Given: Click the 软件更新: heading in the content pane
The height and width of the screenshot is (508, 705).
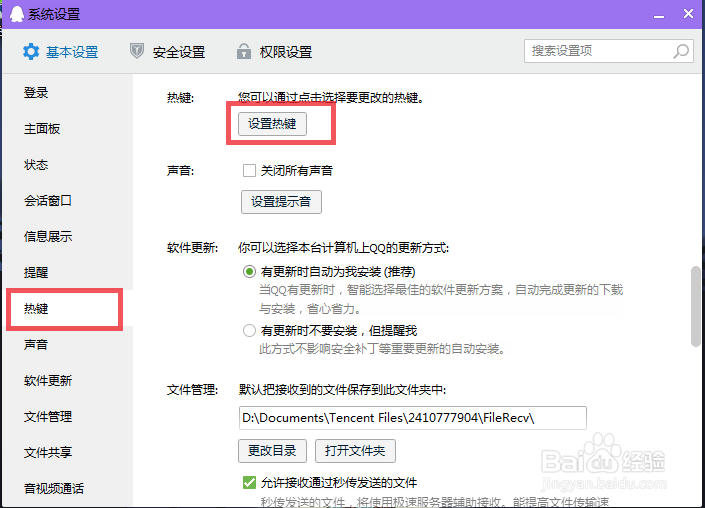Looking at the screenshot, I should 192,248.
